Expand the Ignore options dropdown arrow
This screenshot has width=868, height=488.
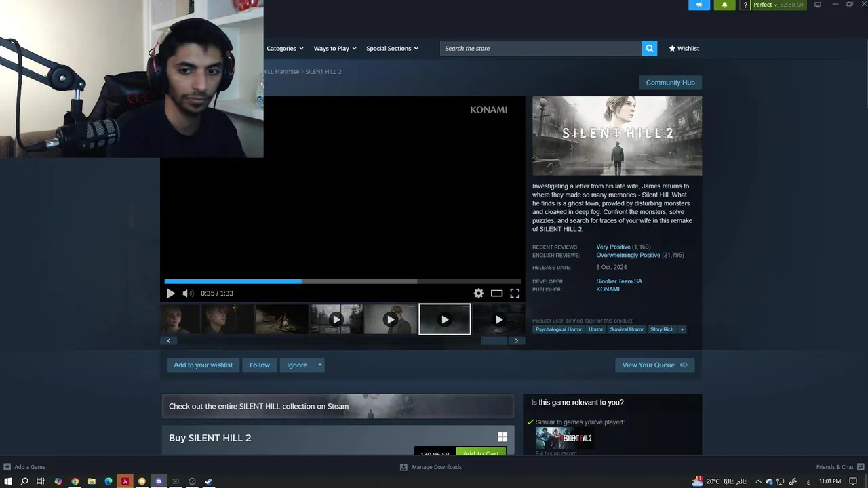click(320, 365)
